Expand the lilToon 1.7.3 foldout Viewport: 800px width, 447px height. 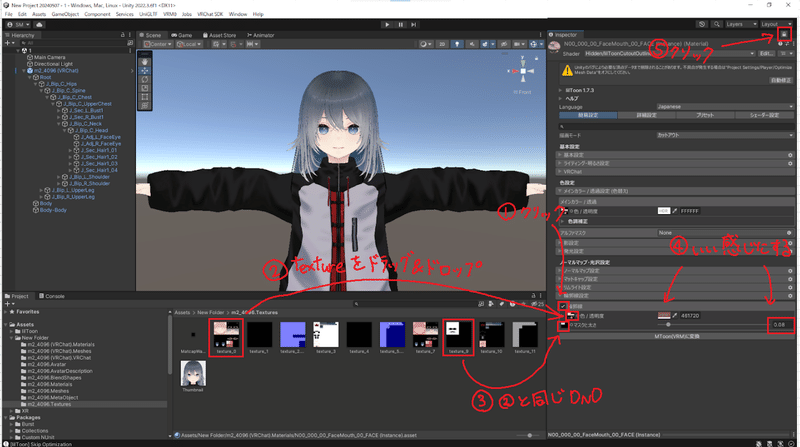pyautogui.click(x=561, y=90)
